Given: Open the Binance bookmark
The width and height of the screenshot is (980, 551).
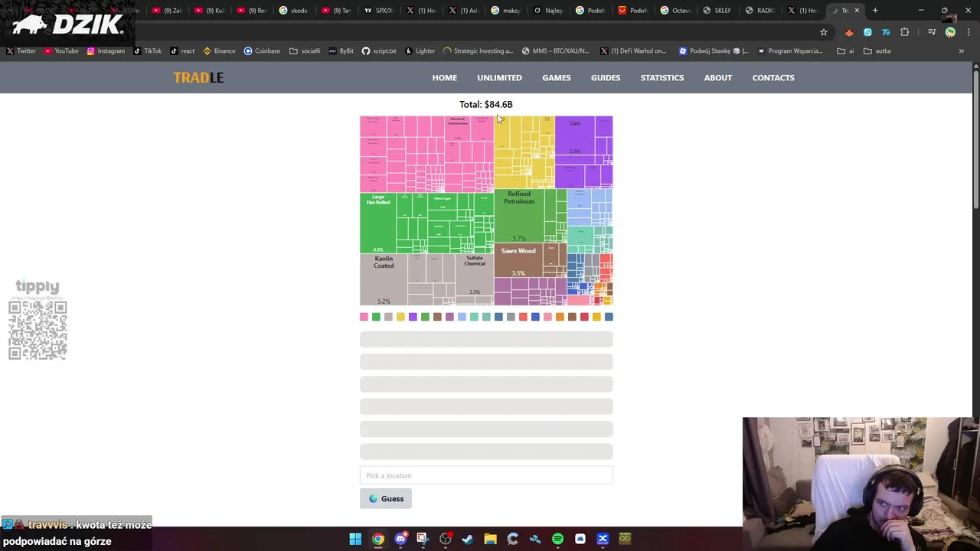Looking at the screenshot, I should coord(219,51).
